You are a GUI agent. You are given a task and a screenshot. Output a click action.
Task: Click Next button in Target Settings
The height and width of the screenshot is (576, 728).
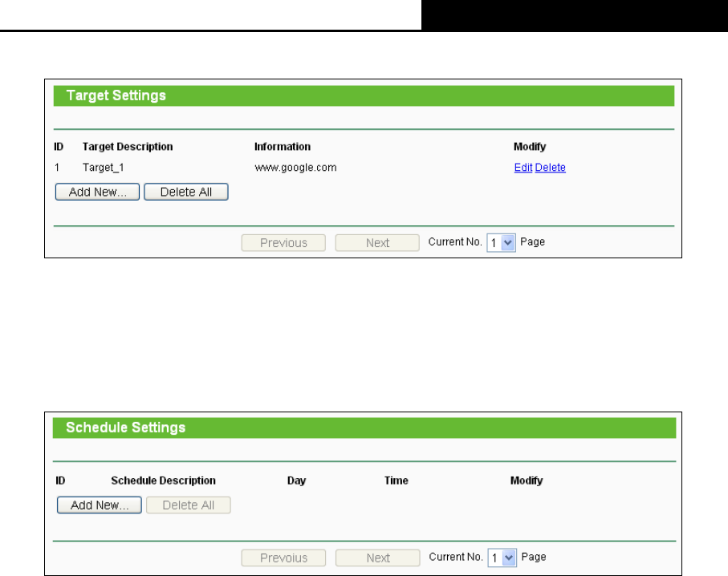(x=377, y=243)
